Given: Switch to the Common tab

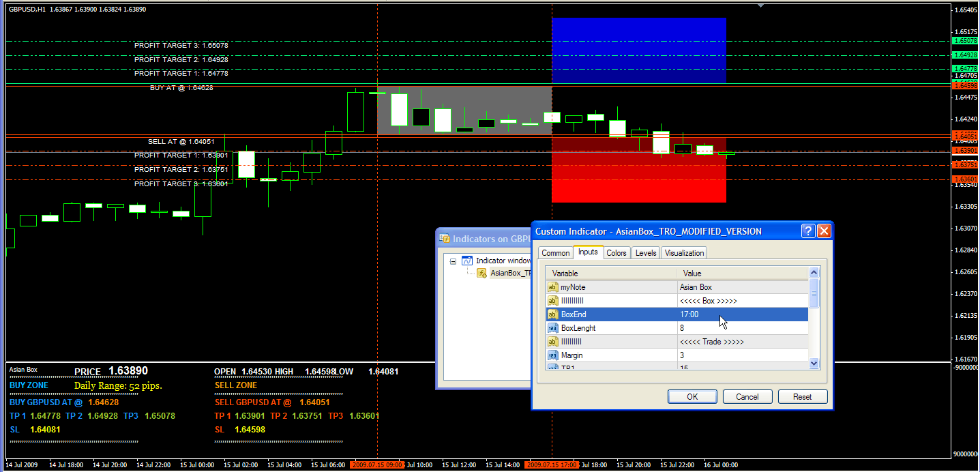Looking at the screenshot, I should click(555, 253).
